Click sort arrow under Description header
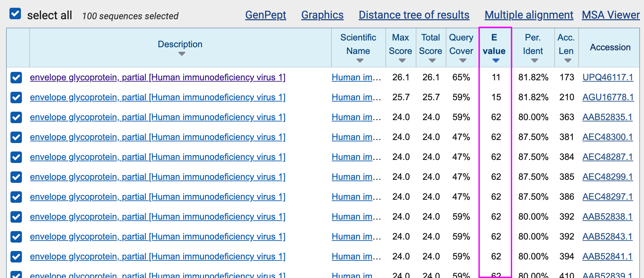The width and height of the screenshot is (644, 278). point(182,54)
